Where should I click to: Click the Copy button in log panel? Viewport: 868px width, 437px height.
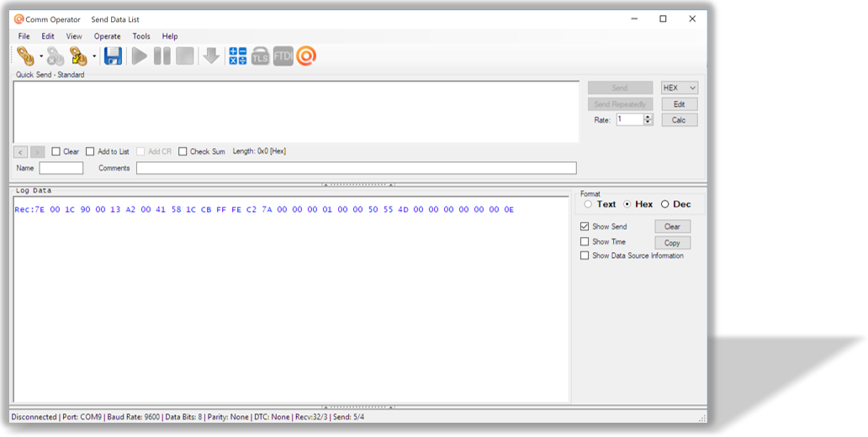(673, 243)
